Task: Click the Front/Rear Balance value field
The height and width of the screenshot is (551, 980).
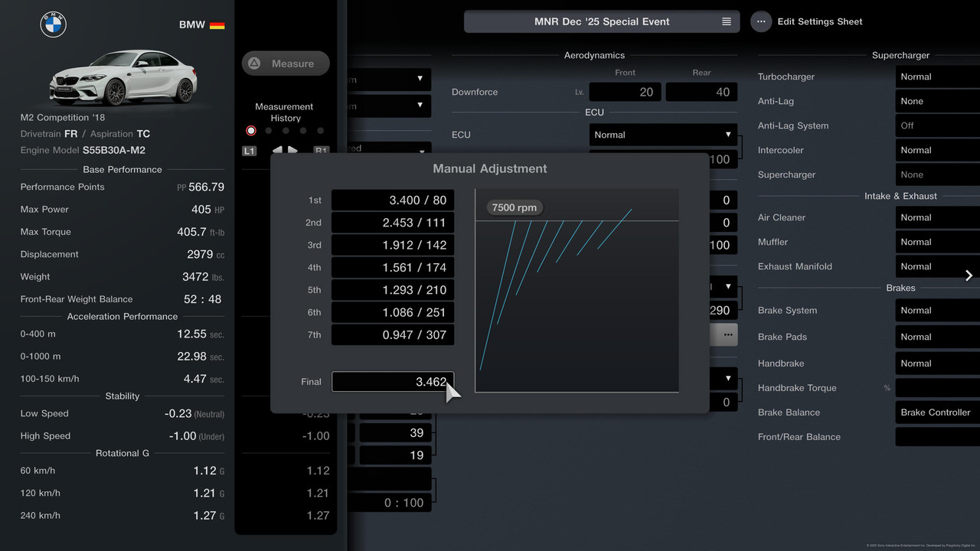Action: 938,437
